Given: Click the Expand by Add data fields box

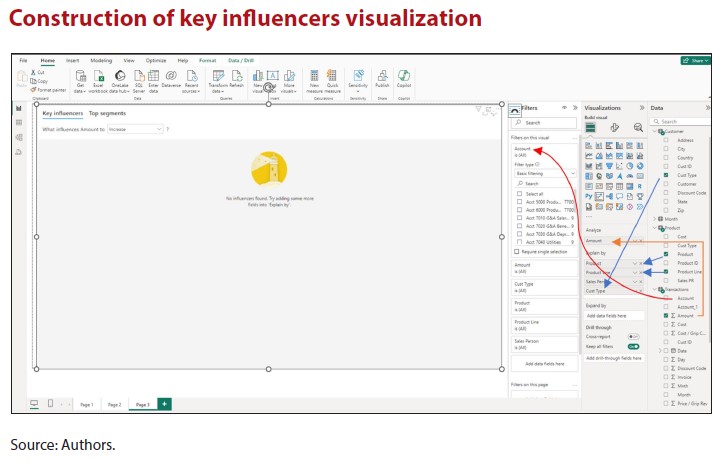Looking at the screenshot, I should coord(614,316).
